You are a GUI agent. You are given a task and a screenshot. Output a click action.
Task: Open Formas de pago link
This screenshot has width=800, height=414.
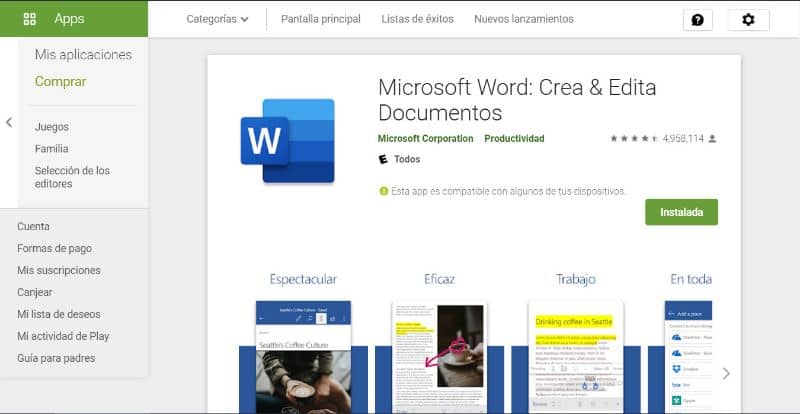[55, 249]
